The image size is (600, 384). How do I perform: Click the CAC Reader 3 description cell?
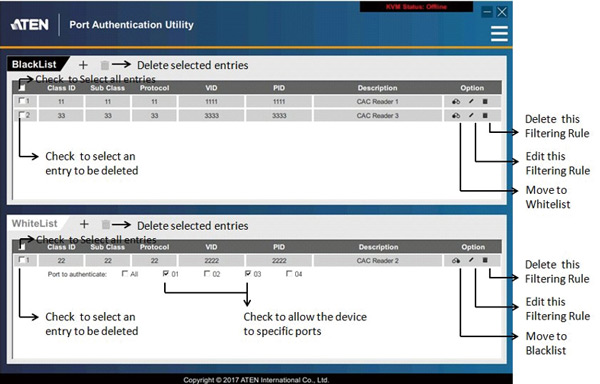(378, 116)
